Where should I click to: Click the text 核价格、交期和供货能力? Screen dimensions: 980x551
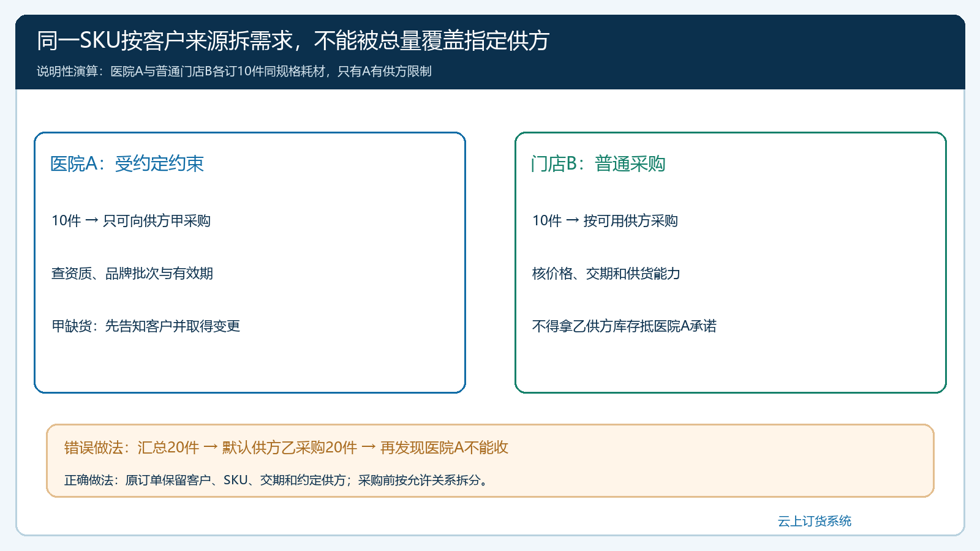[606, 273]
